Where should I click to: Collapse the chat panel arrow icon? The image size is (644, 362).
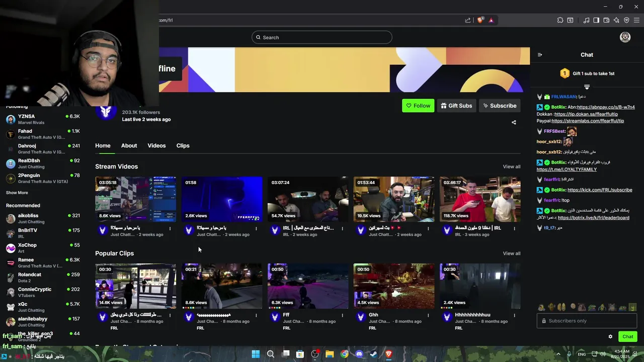click(x=540, y=55)
